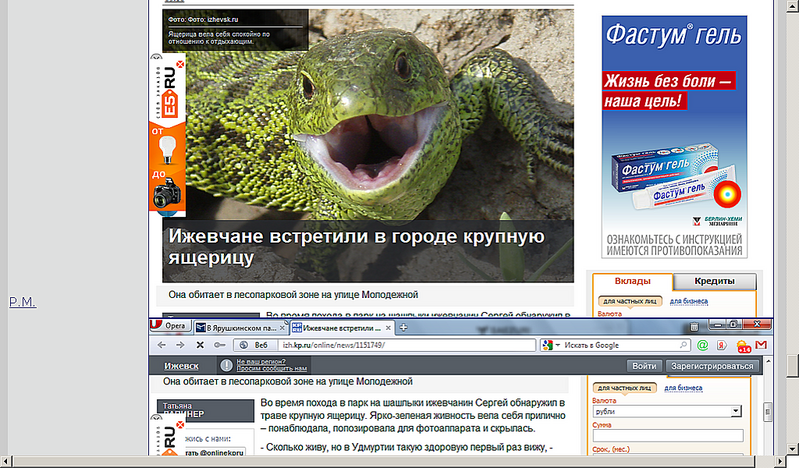The height and width of the screenshot is (468, 799).
Task: Switch to the 'Вклады' tab
Action: [x=632, y=281]
